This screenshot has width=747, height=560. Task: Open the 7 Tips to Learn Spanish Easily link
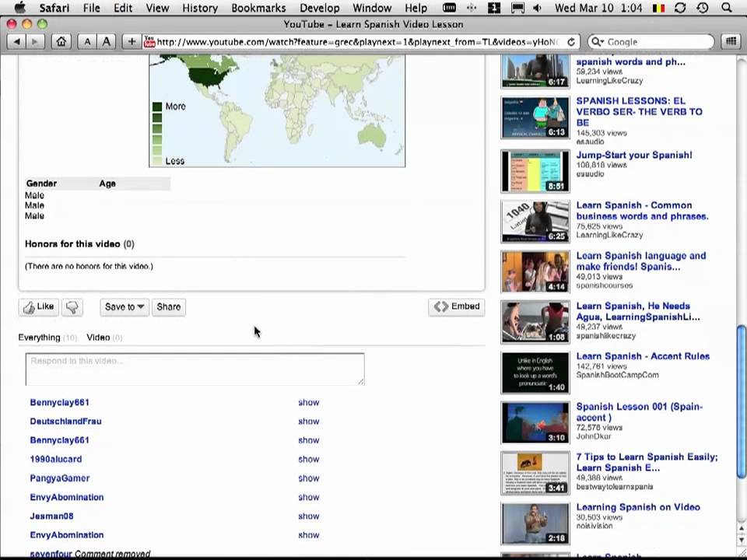pos(647,462)
